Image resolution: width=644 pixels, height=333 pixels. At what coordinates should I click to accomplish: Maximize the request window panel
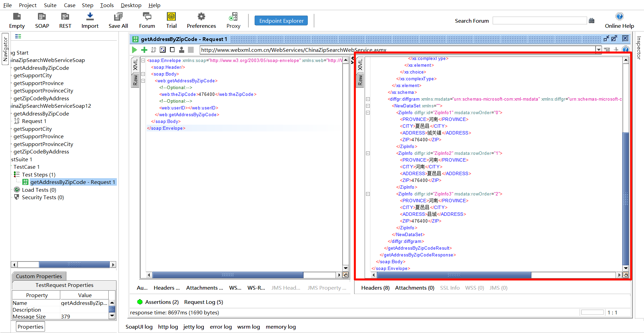(x=615, y=39)
